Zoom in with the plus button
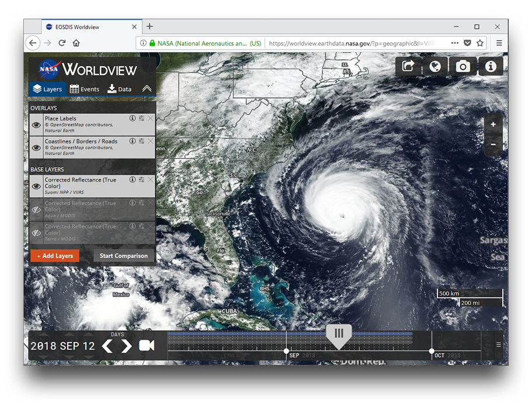Screen dimensions: 532x412 tap(493, 124)
